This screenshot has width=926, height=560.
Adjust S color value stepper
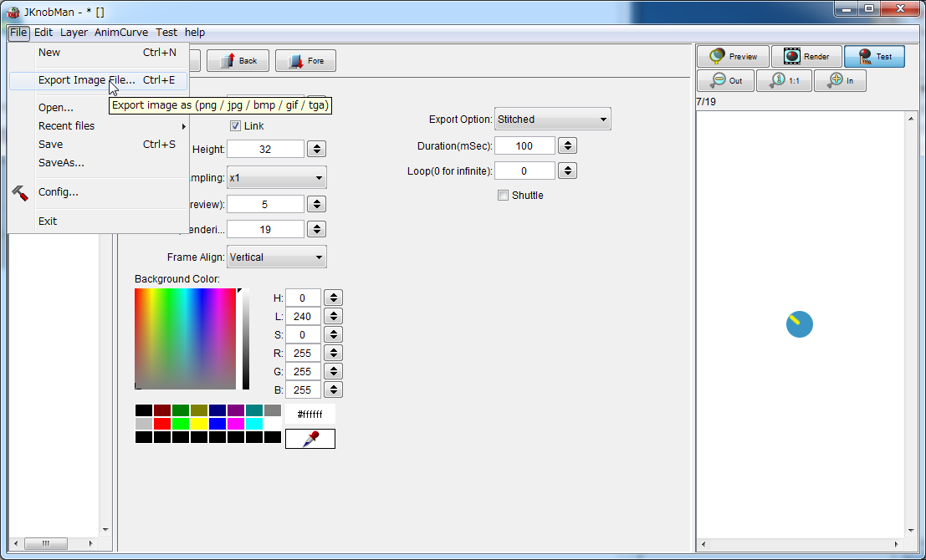point(334,334)
